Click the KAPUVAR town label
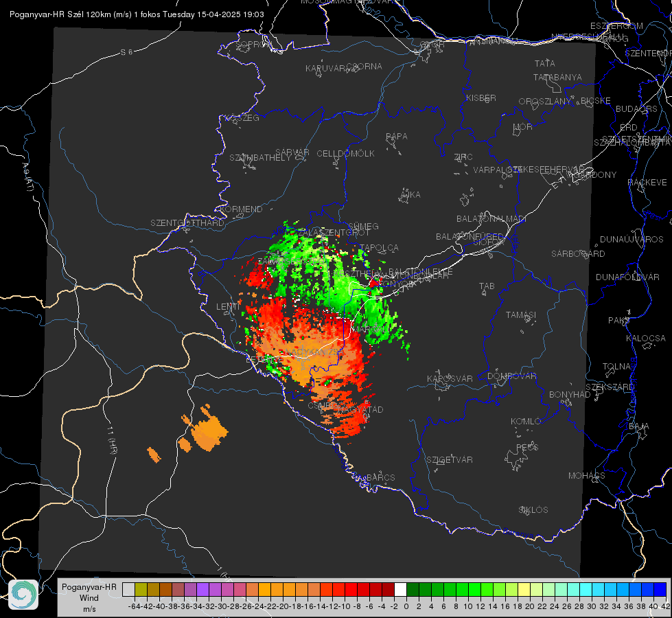This screenshot has width=672, height=618. (x=326, y=69)
